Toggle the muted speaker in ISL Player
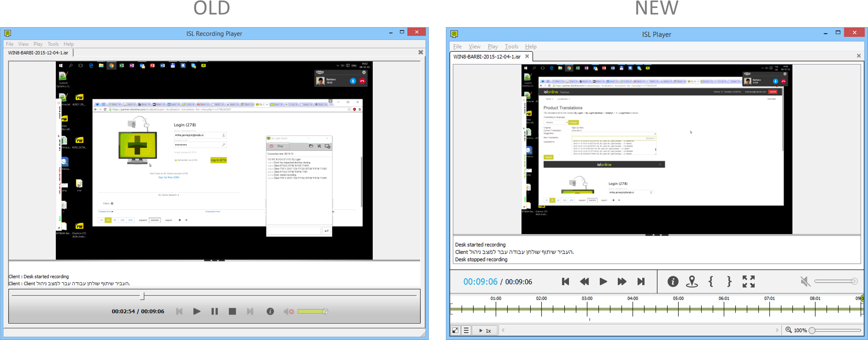 [x=805, y=281]
